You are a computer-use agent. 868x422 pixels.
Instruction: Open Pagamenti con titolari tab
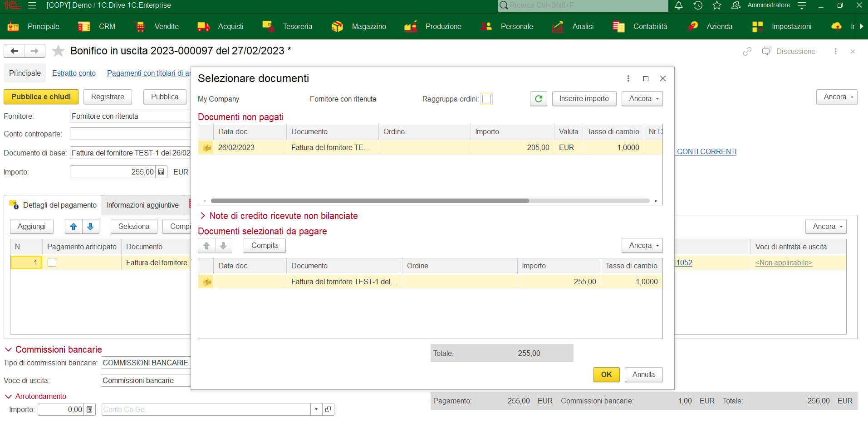[x=149, y=73]
